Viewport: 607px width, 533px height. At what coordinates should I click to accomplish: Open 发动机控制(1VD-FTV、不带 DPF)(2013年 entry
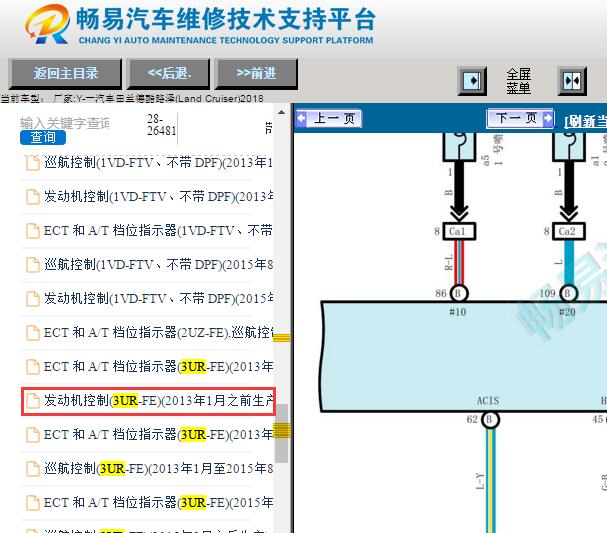158,197
